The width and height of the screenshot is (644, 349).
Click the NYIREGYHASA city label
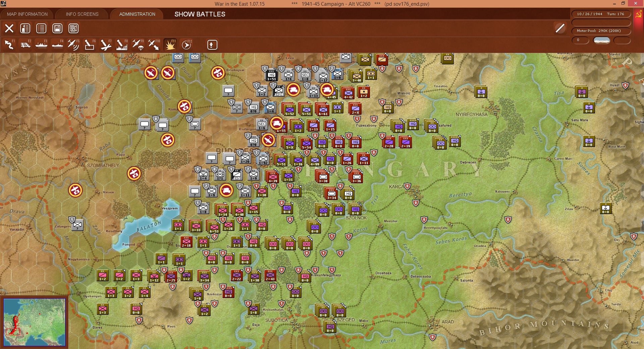(471, 114)
